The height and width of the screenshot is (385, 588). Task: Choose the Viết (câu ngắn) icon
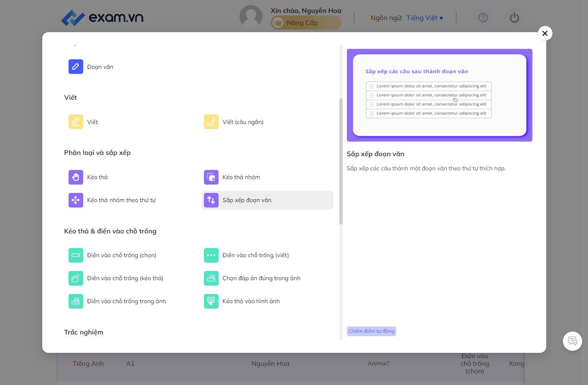pos(211,122)
